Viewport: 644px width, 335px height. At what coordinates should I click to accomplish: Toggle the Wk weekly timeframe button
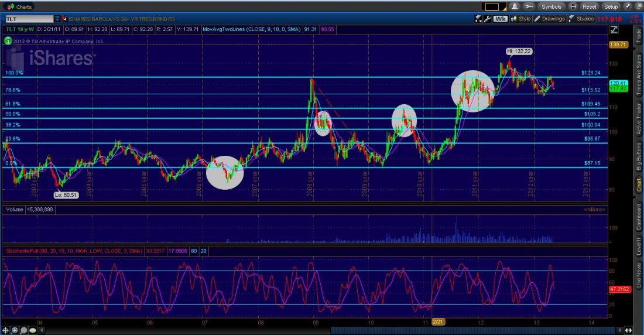pos(501,19)
